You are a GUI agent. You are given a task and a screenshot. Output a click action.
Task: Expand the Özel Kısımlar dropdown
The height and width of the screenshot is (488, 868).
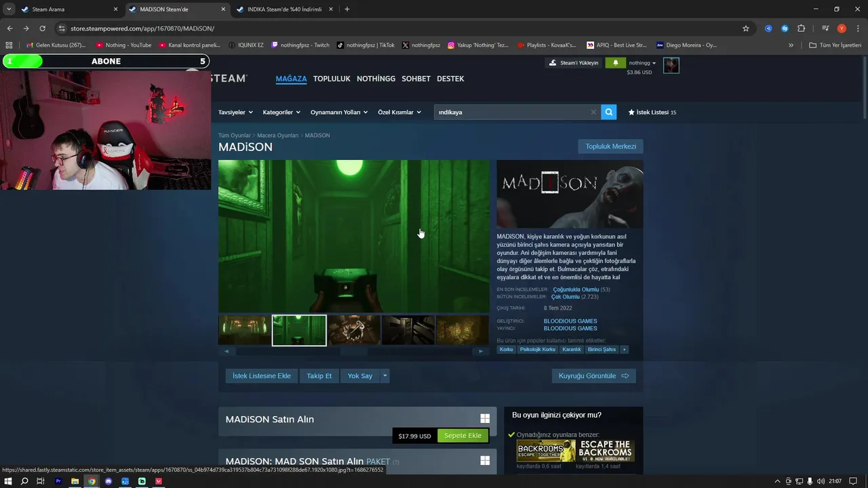(x=399, y=113)
